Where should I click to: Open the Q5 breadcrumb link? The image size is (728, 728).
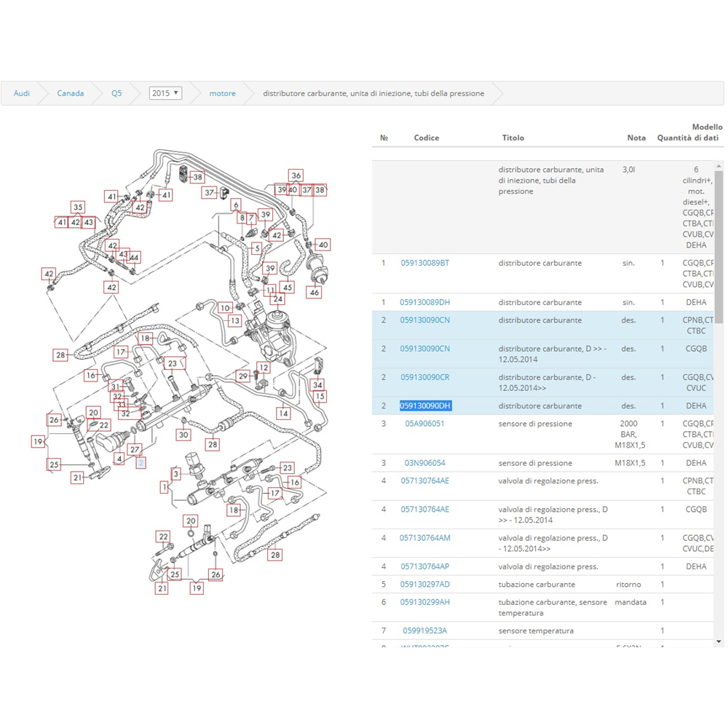[116, 93]
